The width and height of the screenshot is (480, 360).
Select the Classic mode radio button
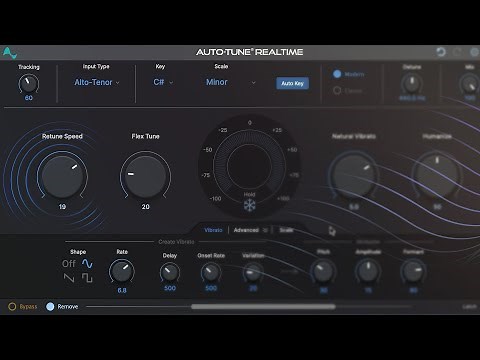click(337, 90)
